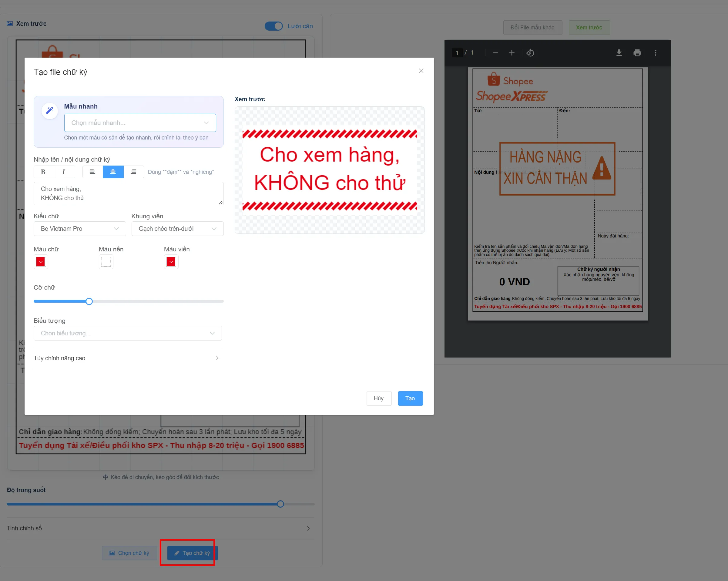This screenshot has width=728, height=581.
Task: Zoom out in PDF viewer
Action: click(x=495, y=53)
